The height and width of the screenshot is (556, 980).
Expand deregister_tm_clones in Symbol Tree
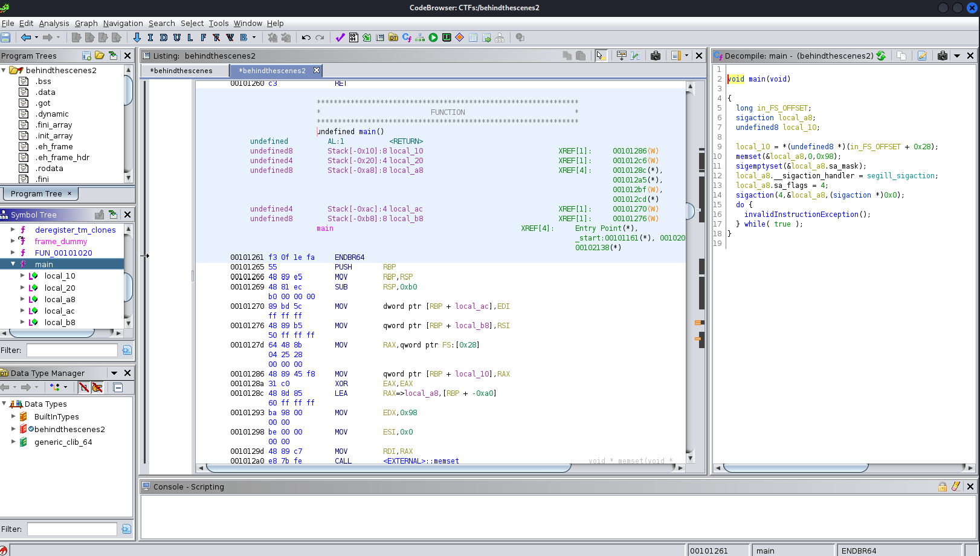coord(13,230)
